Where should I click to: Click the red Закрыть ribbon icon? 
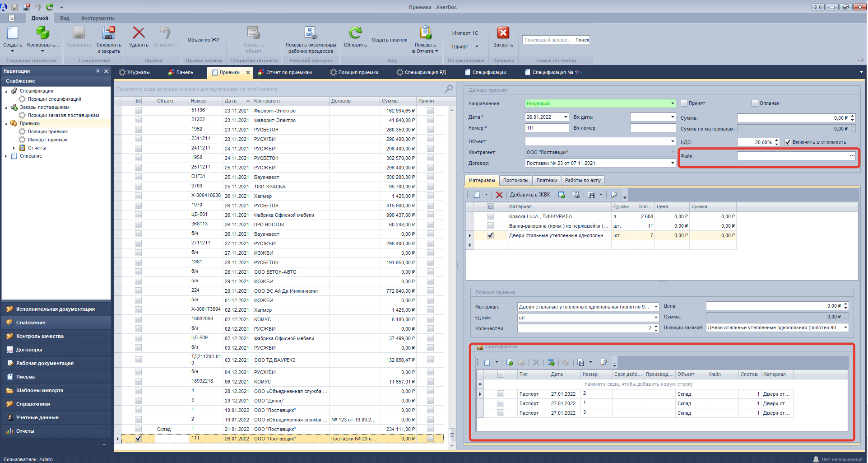click(503, 33)
